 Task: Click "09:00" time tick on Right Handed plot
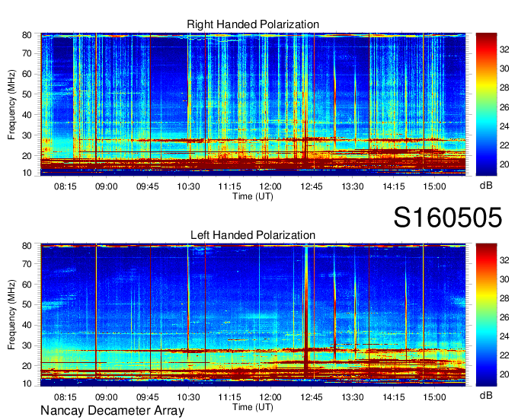(x=107, y=186)
